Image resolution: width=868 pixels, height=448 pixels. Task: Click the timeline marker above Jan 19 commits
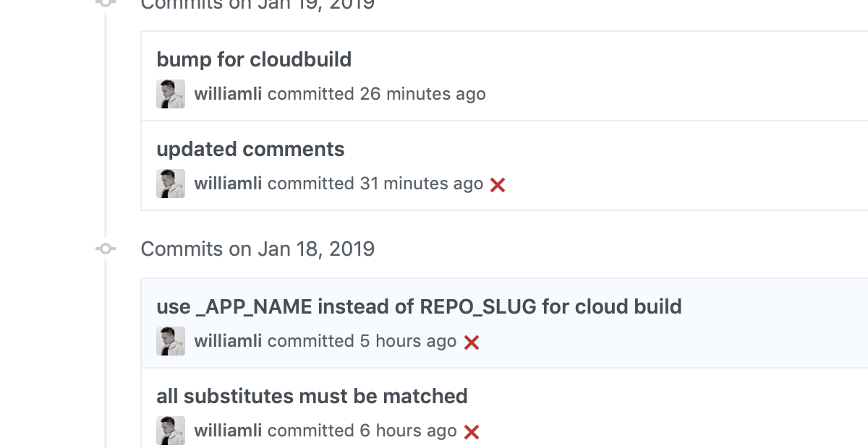(x=106, y=3)
